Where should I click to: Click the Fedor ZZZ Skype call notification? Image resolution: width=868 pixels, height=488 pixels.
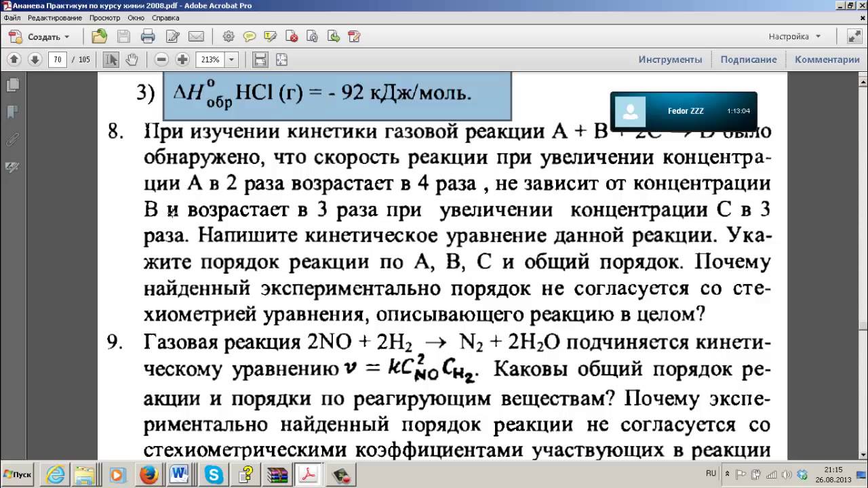684,111
